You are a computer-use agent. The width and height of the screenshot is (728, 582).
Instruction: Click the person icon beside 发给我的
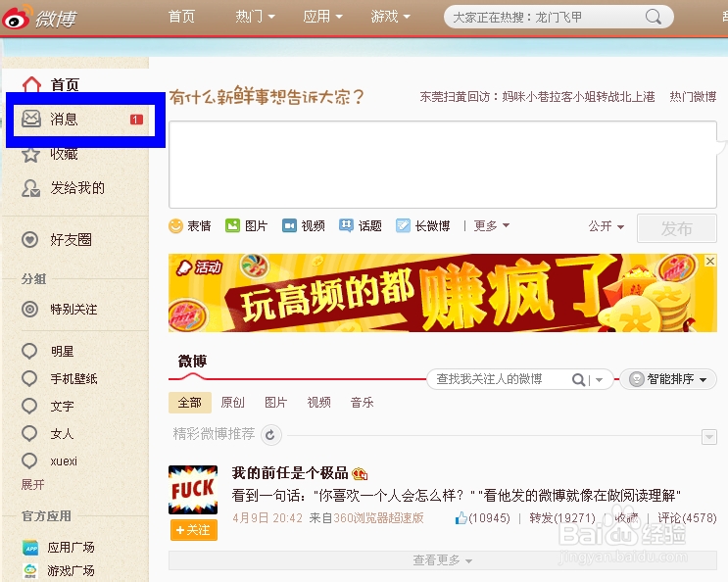[31, 188]
